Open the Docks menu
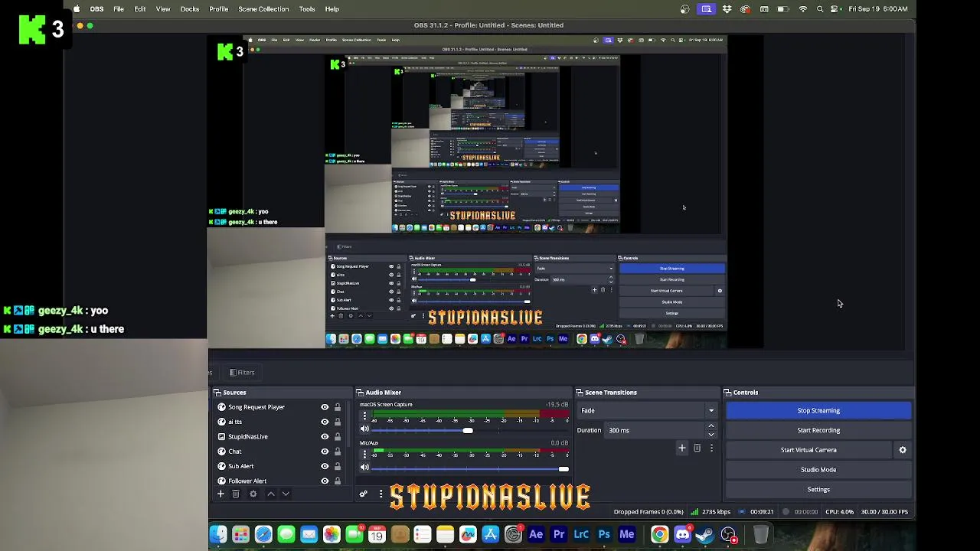This screenshot has height=551, width=980. click(x=190, y=9)
